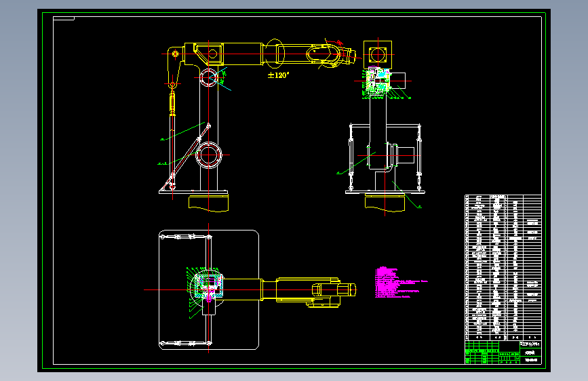Viewport: 588px width, 381px height.
Task: Click the small label box at frame's top-left
Action: pos(64,18)
